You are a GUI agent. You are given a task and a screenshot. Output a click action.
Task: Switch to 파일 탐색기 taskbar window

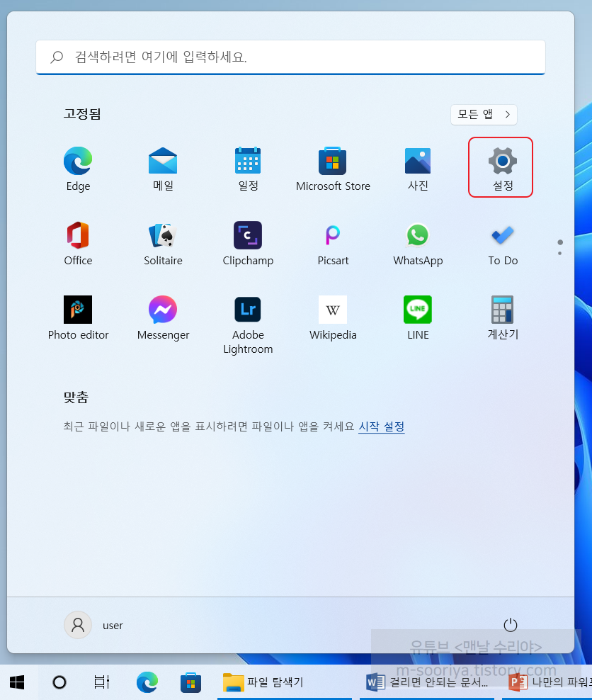(x=285, y=682)
